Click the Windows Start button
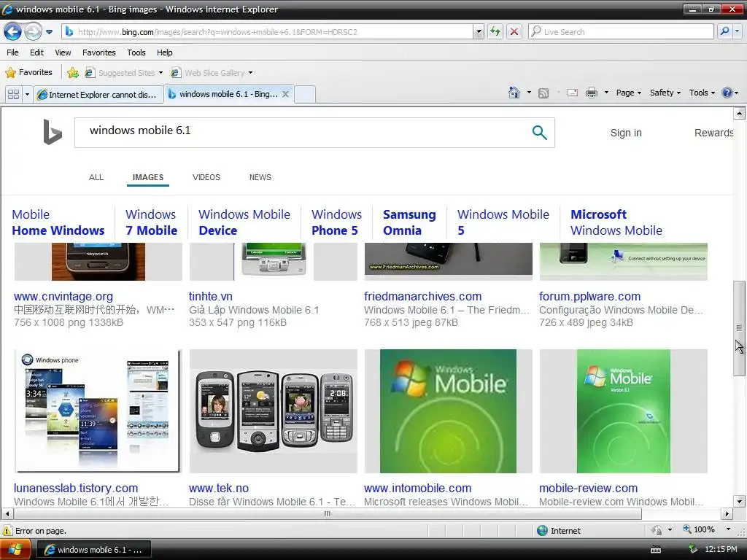Image resolution: width=747 pixels, height=560 pixels. click(15, 550)
